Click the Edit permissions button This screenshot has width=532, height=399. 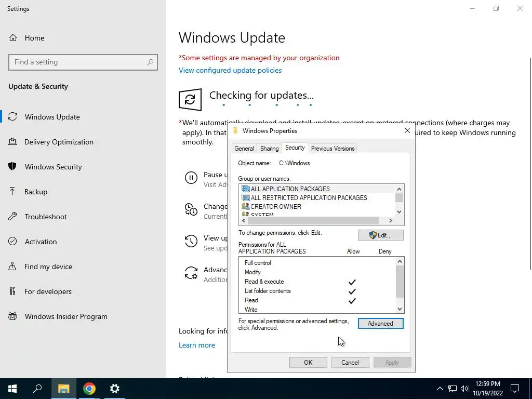[x=381, y=235]
